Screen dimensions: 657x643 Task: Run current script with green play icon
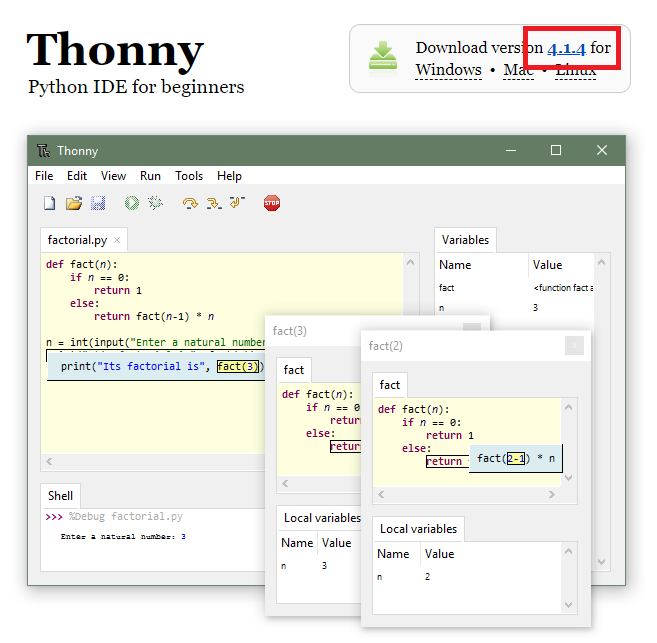pos(132,203)
